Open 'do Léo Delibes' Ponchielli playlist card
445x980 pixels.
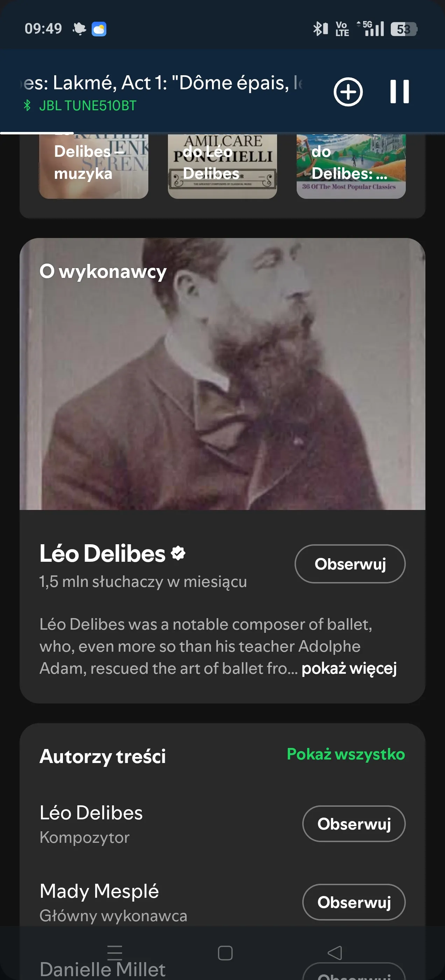222,166
